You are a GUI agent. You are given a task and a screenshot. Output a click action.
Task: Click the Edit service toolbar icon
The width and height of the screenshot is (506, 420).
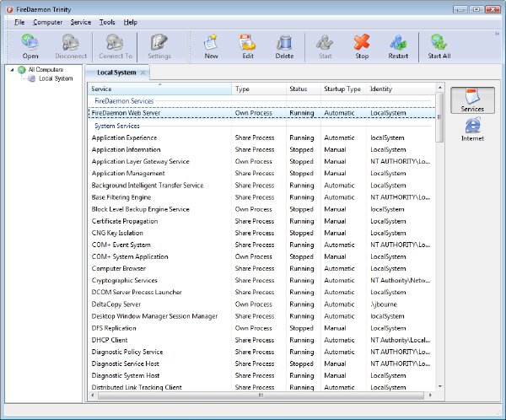pos(247,47)
